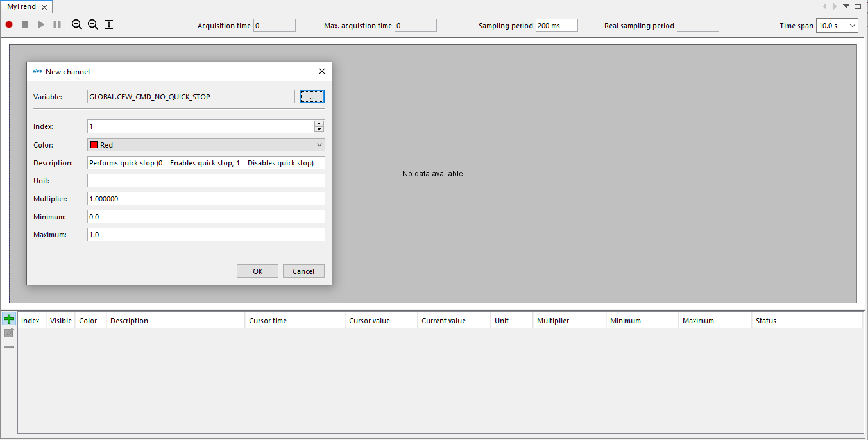Image resolution: width=868 pixels, height=440 pixels.
Task: Cancel the New channel dialog
Action: tap(303, 271)
